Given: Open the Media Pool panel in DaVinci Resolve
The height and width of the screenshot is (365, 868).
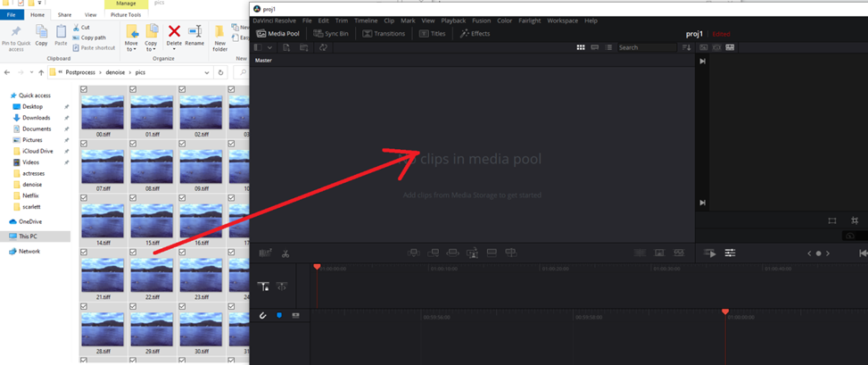Looking at the screenshot, I should coord(278,34).
